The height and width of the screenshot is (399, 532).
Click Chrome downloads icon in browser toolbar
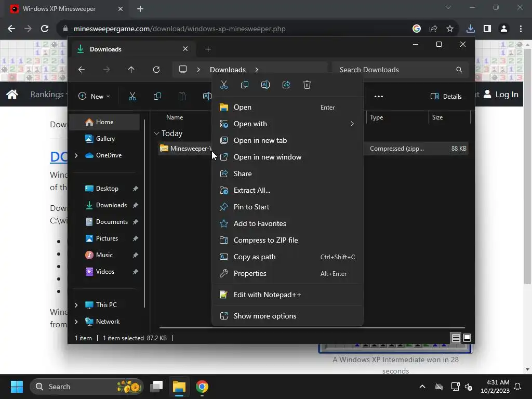(470, 29)
